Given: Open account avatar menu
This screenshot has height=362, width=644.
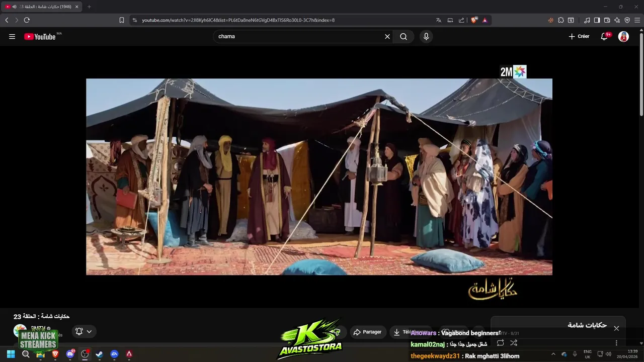Looking at the screenshot, I should 623,37.
